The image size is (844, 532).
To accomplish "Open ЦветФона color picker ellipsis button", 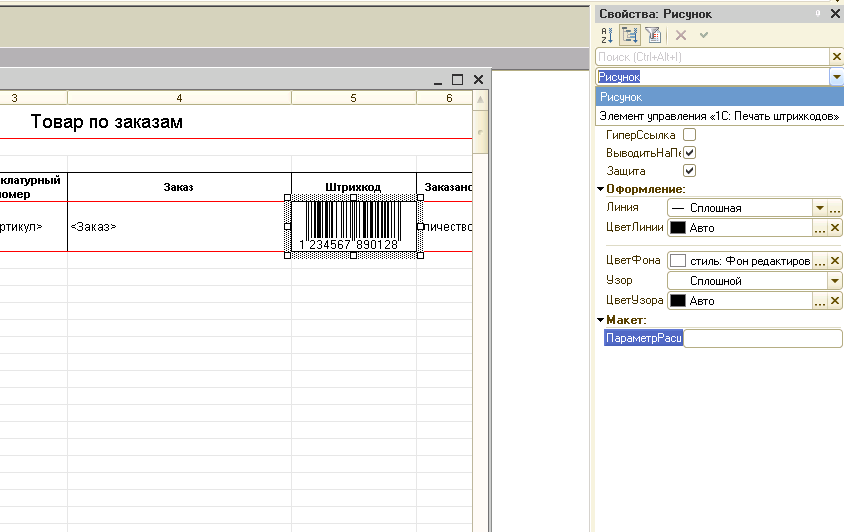I will (x=820, y=261).
